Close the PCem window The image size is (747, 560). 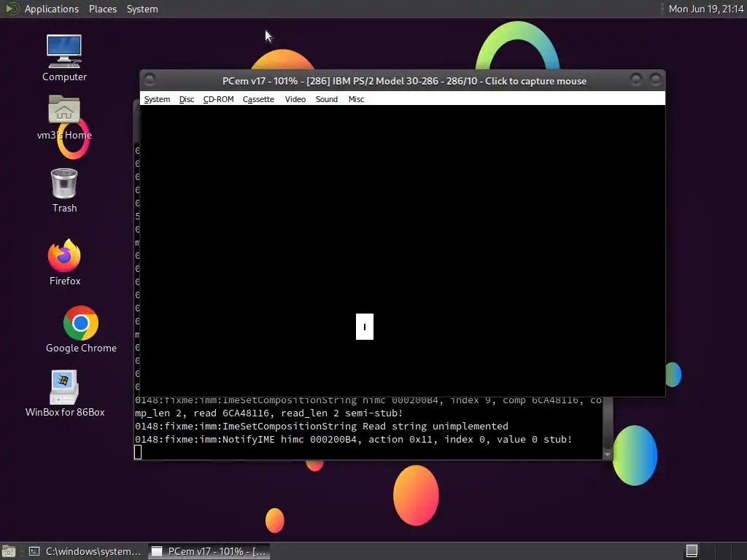click(x=656, y=79)
